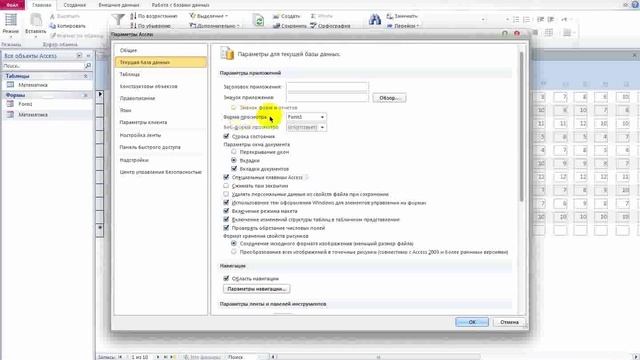This screenshot has height=360, width=640.
Task: Click the Параметры навигации button
Action: click(257, 289)
